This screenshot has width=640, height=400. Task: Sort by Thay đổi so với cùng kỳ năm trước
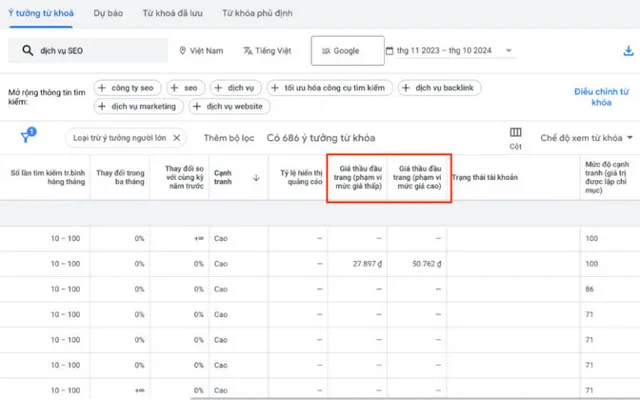coord(184,177)
